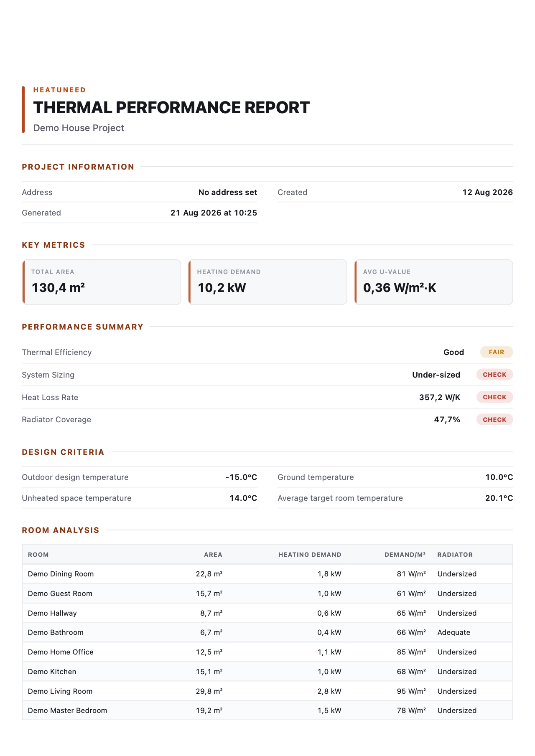Click the Demo Hallway area 8,7 m²
Screen dimensions: 535x756
coord(211,613)
